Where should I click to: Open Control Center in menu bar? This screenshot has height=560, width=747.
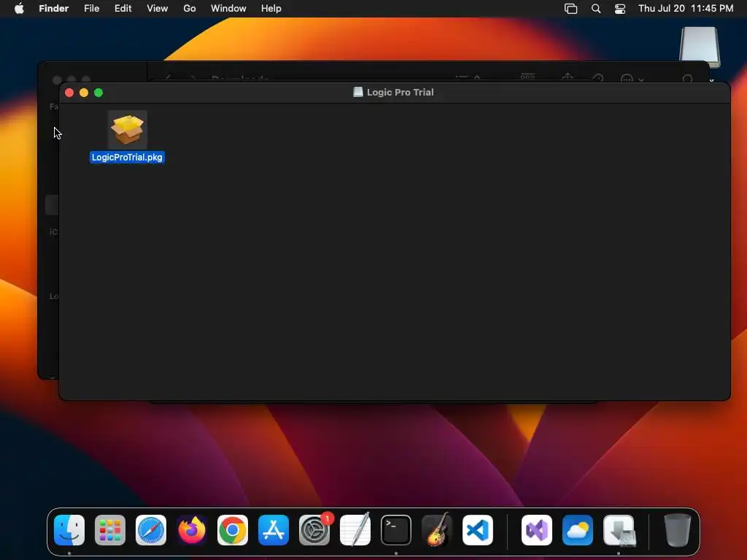pyautogui.click(x=620, y=9)
